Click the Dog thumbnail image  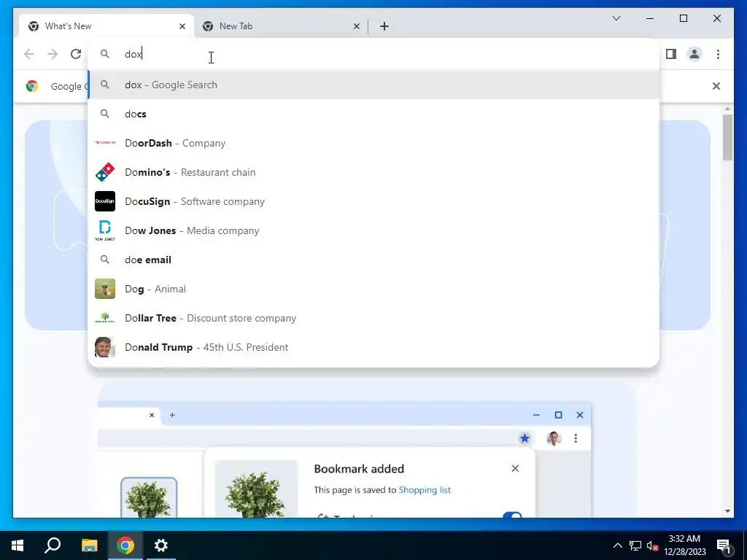(105, 289)
